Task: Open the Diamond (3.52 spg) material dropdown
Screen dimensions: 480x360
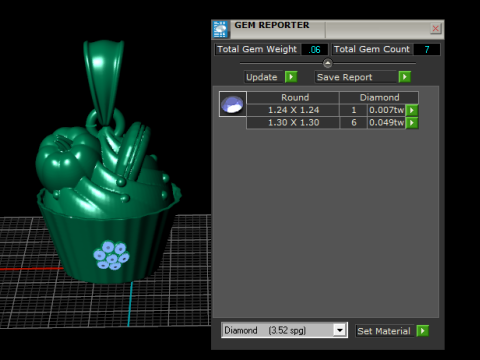Action: [339, 330]
